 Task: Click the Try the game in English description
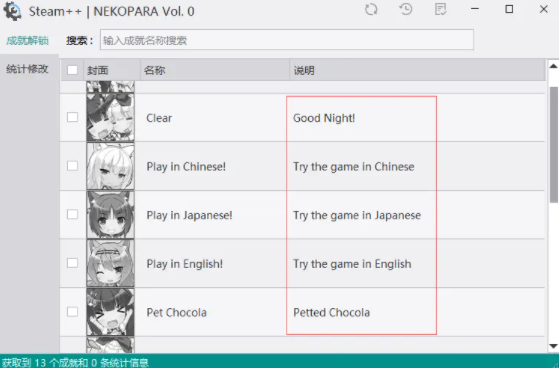[352, 264]
